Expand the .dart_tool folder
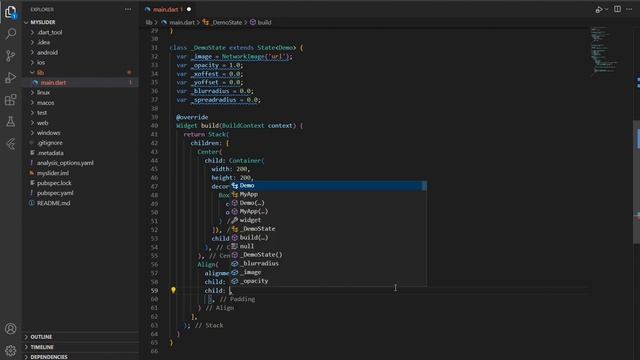Image resolution: width=640 pixels, height=360 pixels. (80, 32)
